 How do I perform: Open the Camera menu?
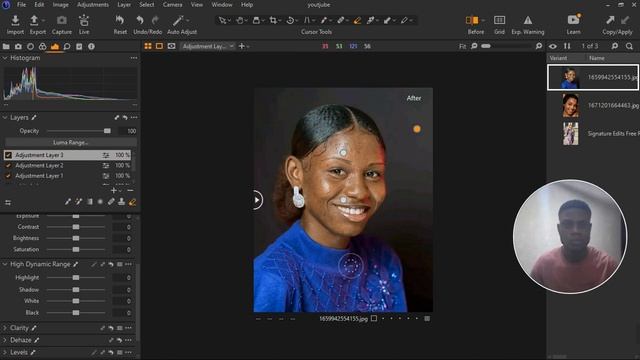point(172,5)
